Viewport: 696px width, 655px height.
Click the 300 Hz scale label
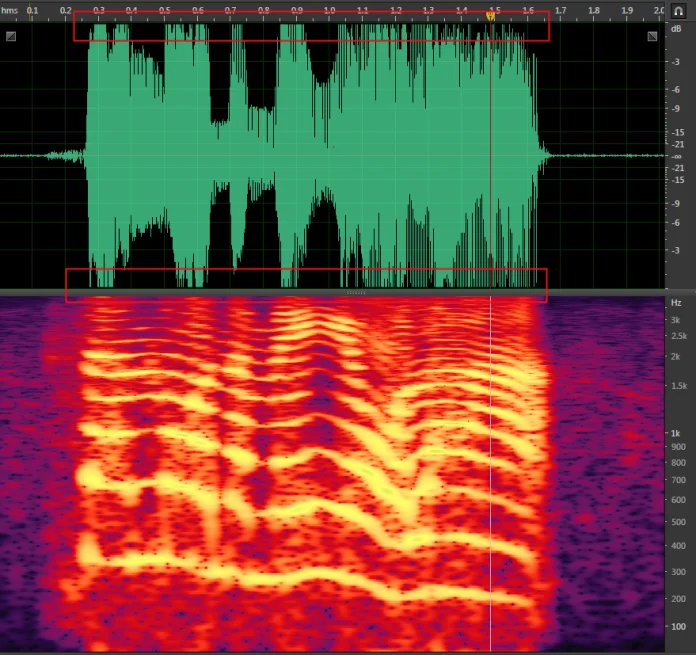678,572
